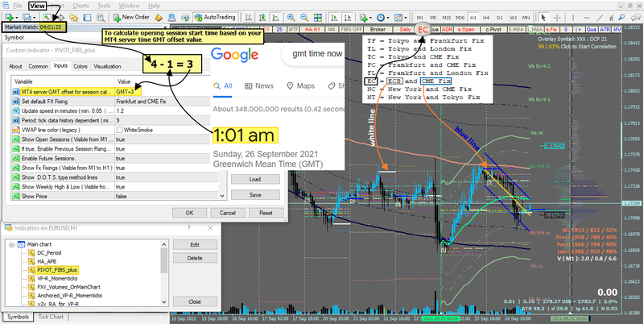Open the Templates dropdown arrow
644x324 pixels.
pos(406,18)
